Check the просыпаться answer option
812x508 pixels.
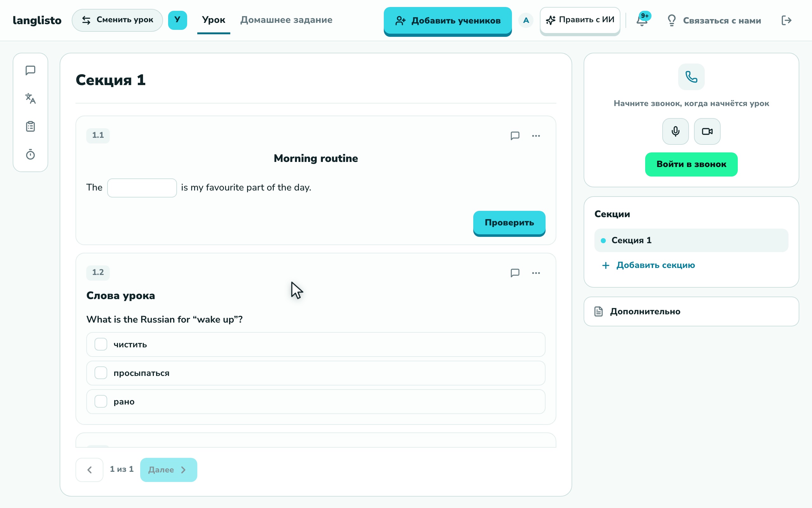[316, 373]
